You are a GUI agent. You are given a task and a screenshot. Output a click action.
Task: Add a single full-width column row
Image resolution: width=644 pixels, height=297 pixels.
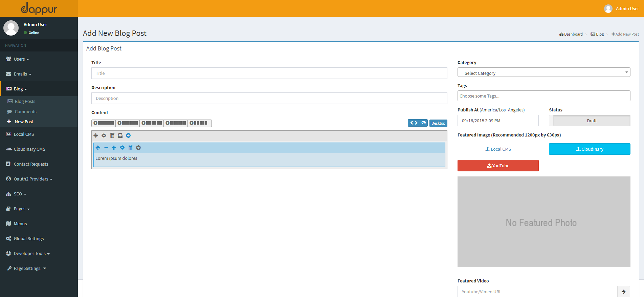click(x=104, y=123)
